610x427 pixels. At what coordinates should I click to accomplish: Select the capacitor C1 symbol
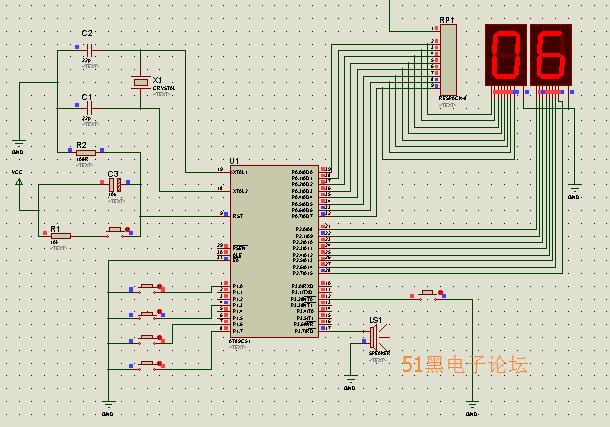89,108
